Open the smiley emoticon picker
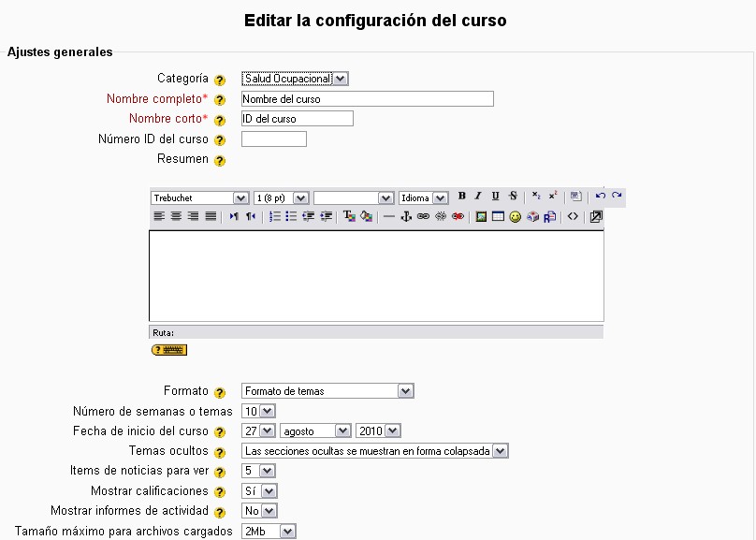 [x=515, y=216]
